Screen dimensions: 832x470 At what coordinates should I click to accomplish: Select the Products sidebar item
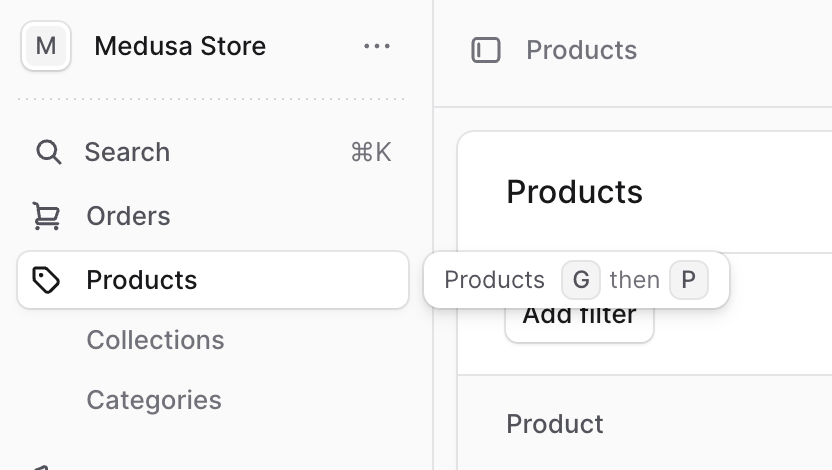click(x=142, y=280)
